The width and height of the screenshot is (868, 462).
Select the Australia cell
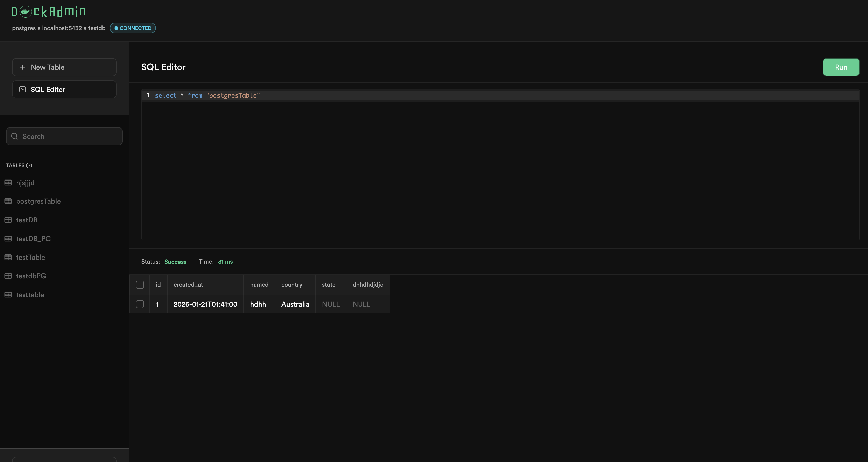point(295,304)
